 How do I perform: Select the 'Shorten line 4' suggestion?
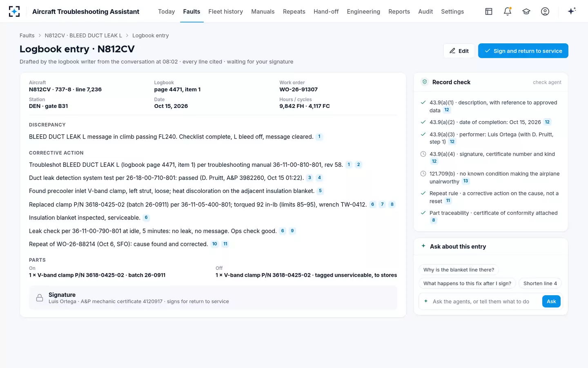[x=540, y=283]
